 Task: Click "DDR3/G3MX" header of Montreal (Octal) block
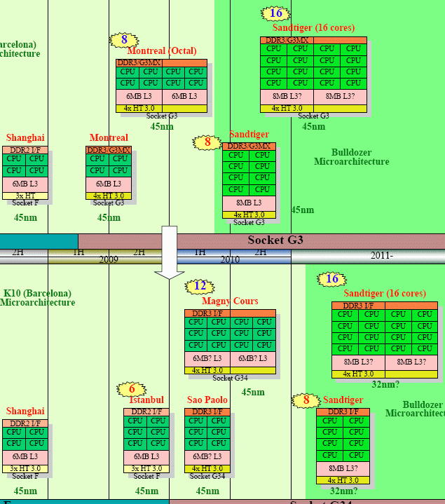coord(139,62)
